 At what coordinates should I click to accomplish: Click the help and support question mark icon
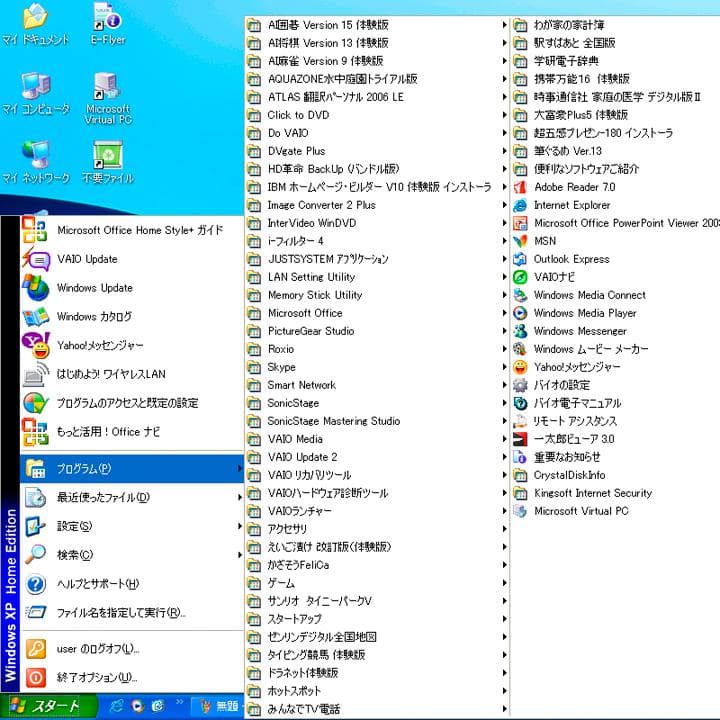(35, 584)
